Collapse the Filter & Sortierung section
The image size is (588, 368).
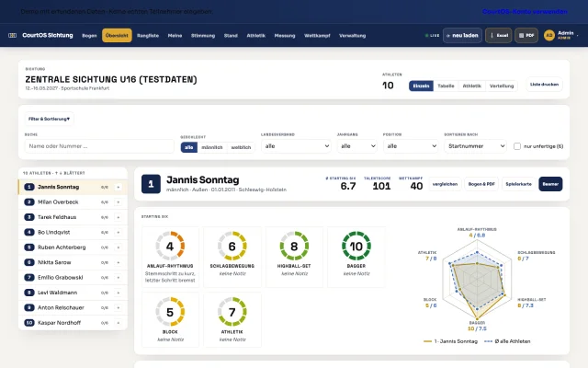tap(49, 119)
